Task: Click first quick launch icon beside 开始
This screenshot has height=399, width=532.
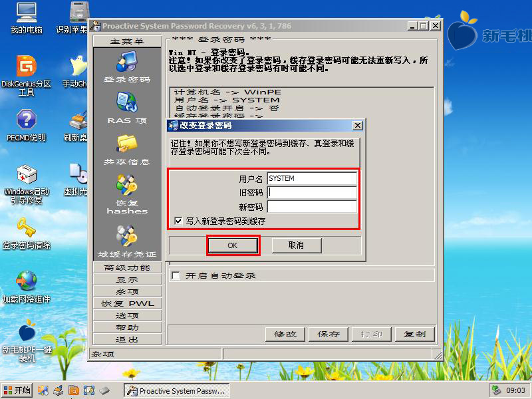Action: (x=43, y=390)
